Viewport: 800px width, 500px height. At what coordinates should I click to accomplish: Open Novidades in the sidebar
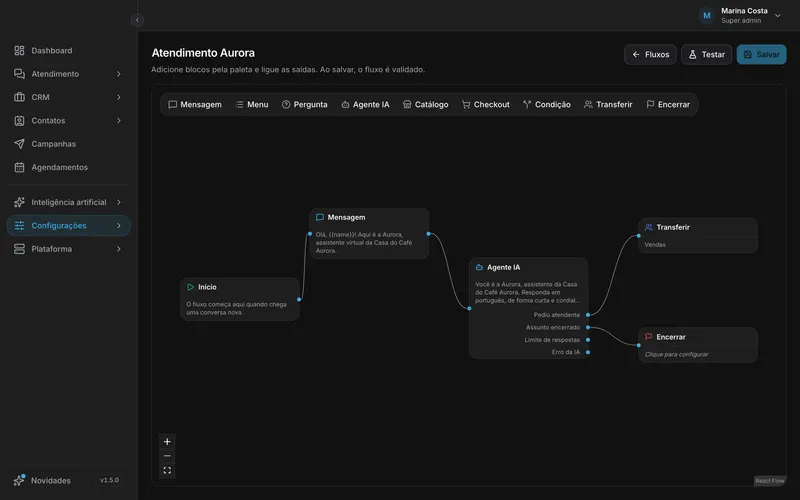coord(50,480)
